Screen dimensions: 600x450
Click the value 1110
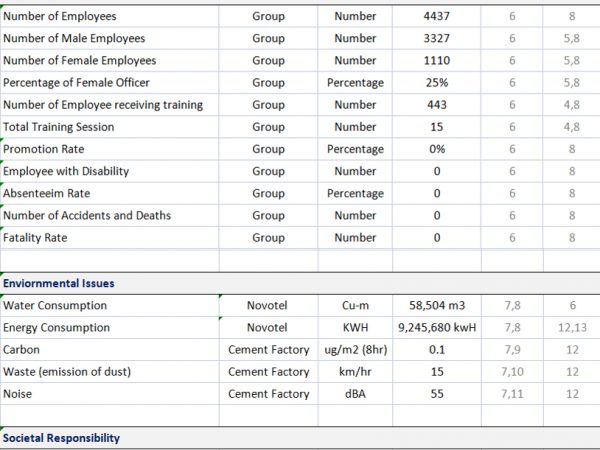coord(437,60)
